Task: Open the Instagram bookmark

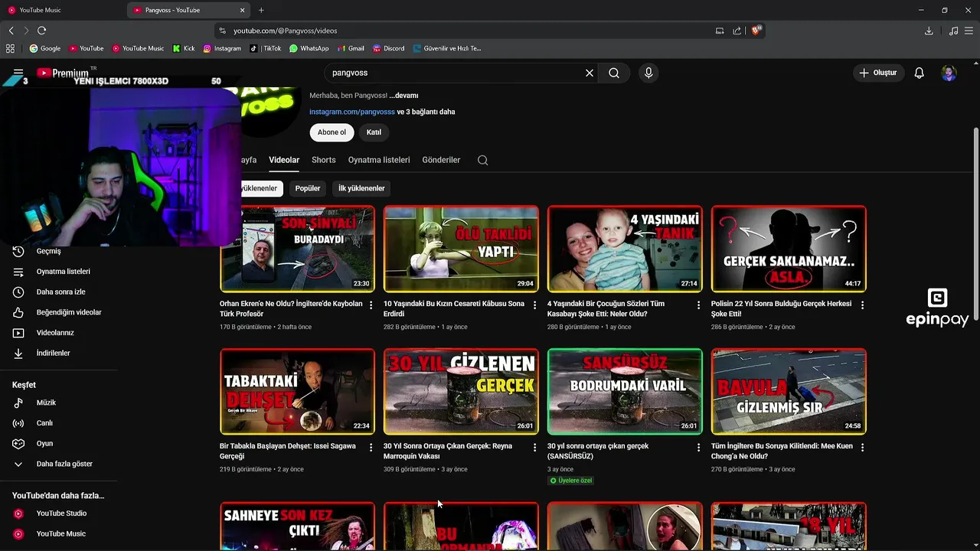Action: [x=222, y=48]
